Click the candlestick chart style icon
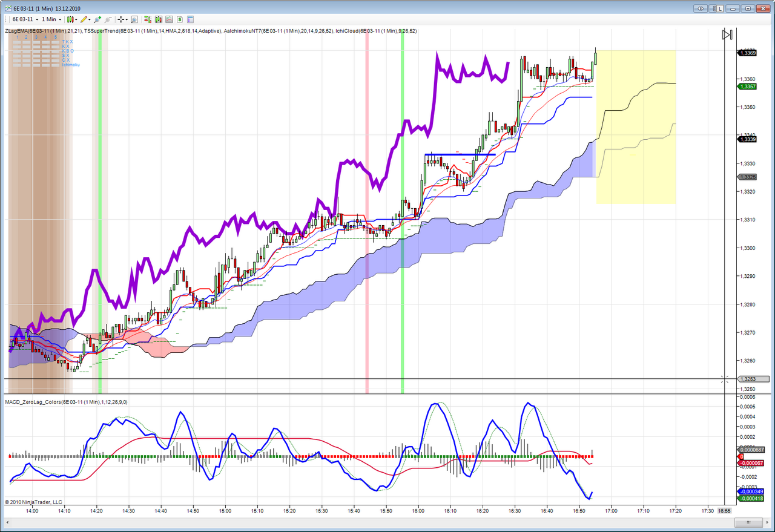The height and width of the screenshot is (532, 775). (70, 19)
